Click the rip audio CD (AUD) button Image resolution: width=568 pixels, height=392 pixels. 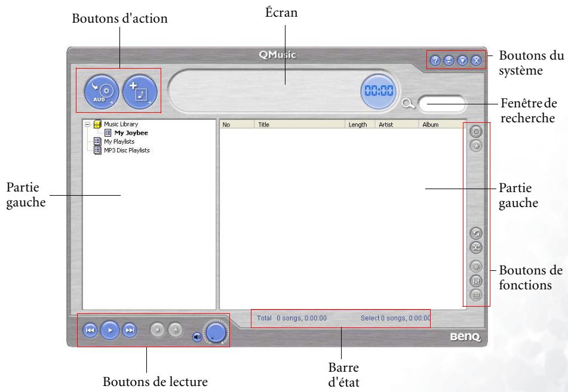pyautogui.click(x=102, y=91)
